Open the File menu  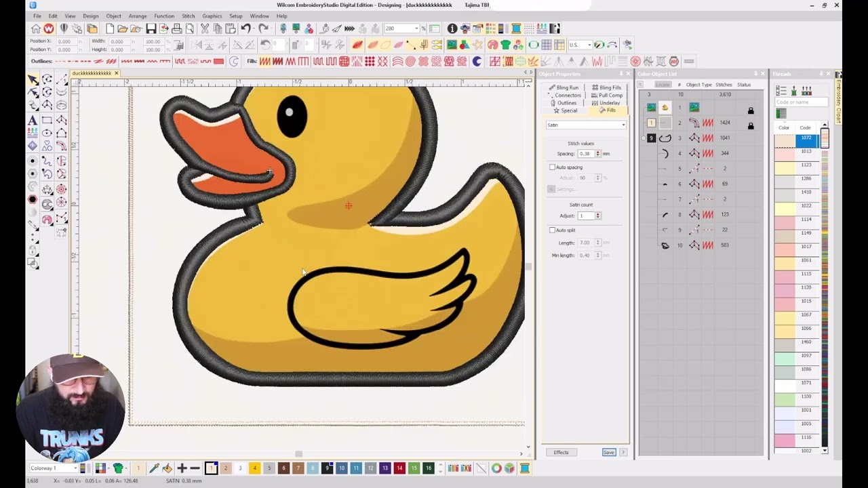(37, 16)
